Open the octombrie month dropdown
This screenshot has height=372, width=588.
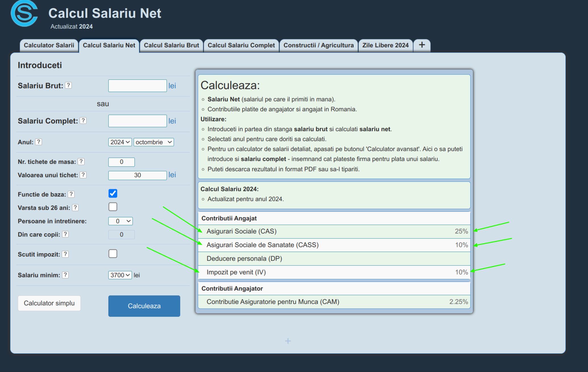154,142
